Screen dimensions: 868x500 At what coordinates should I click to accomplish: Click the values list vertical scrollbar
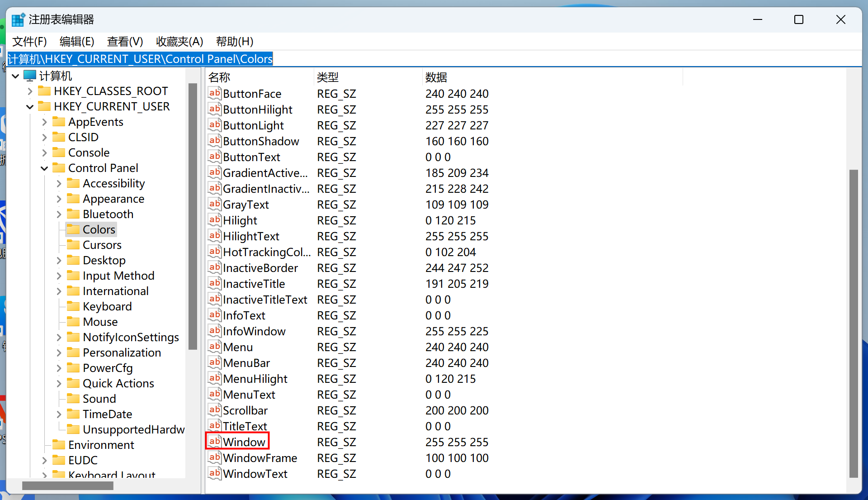(854, 324)
